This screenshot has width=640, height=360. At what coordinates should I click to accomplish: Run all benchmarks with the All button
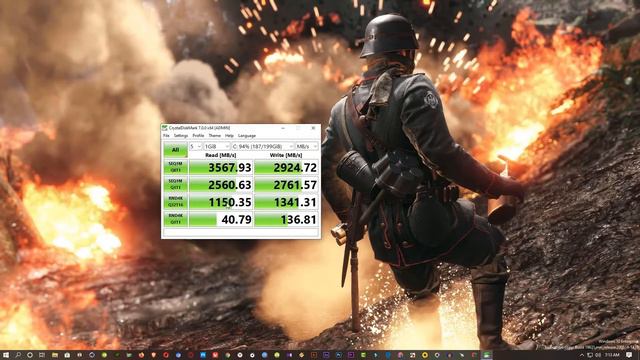coord(175,150)
